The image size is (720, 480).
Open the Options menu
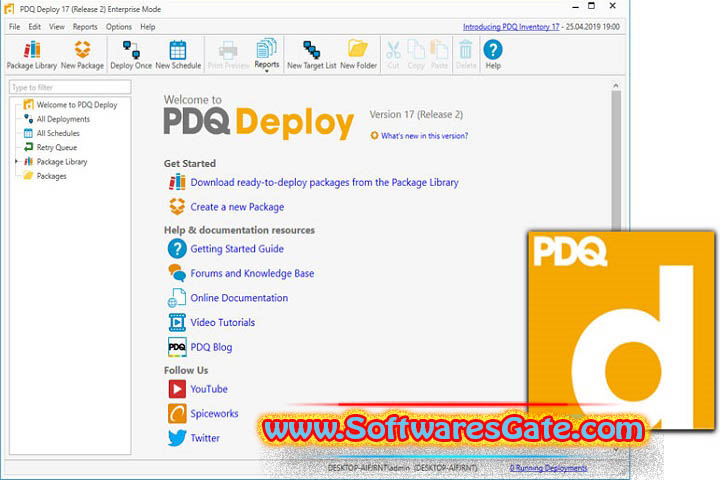point(118,27)
